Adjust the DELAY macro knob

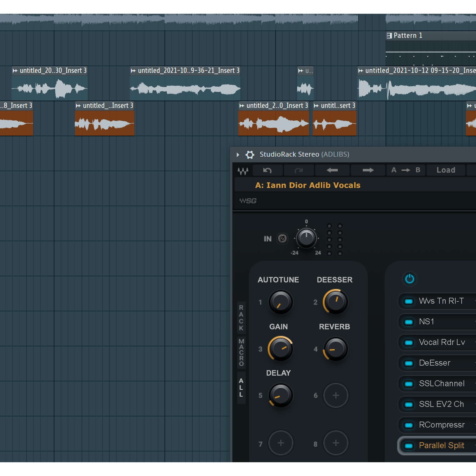[281, 395]
